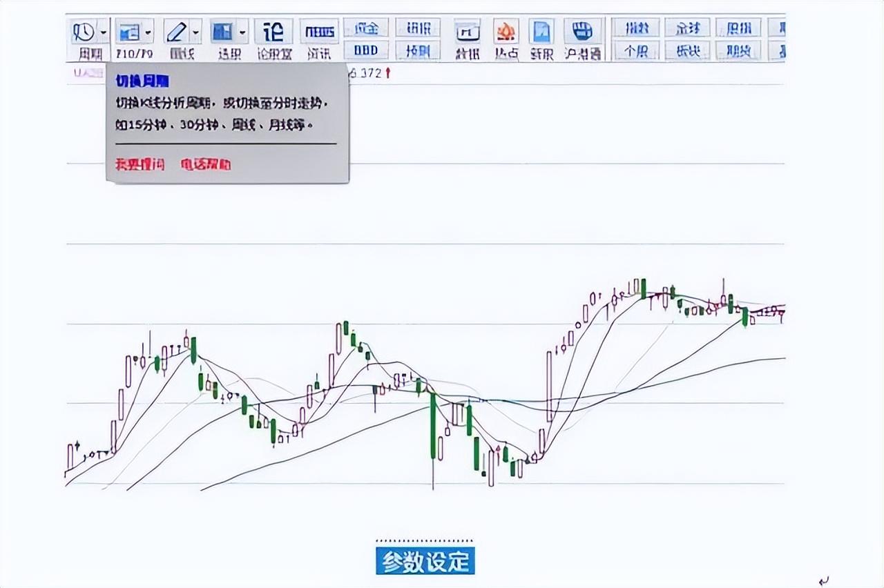Click the 选股 stock picker icon
The width and height of the screenshot is (884, 588).
point(222,32)
